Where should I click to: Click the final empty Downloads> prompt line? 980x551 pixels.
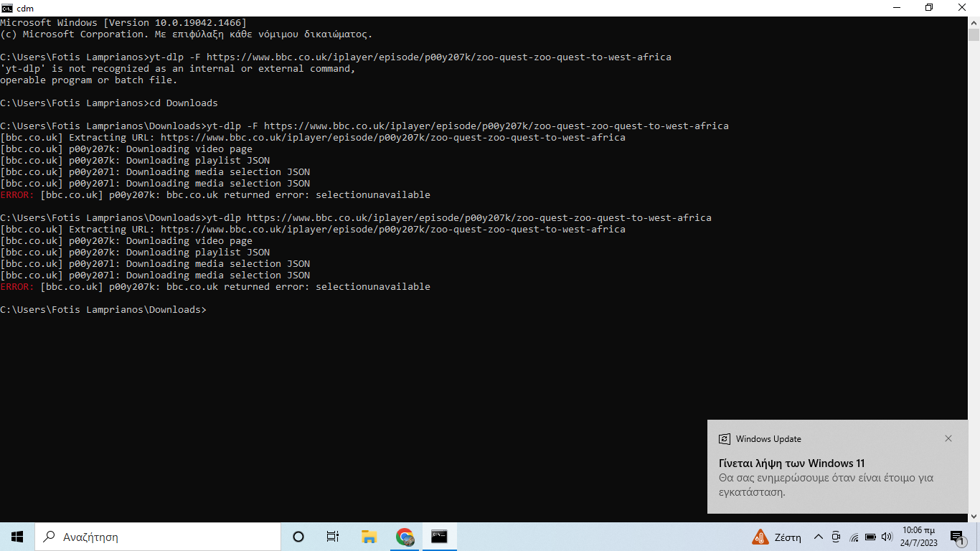point(103,310)
